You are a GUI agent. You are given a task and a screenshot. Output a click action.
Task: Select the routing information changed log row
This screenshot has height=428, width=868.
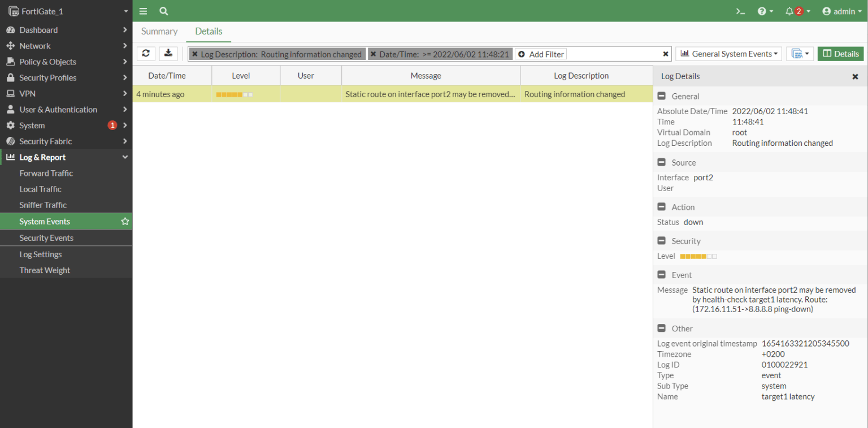[392, 94]
